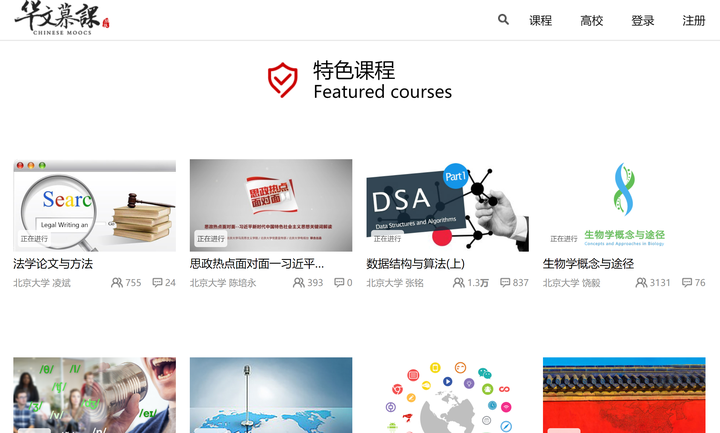Screen dimensions: 720x433
Task: Open the 数据结构与算法(上) DSA thumbnail
Action: pyautogui.click(x=447, y=205)
